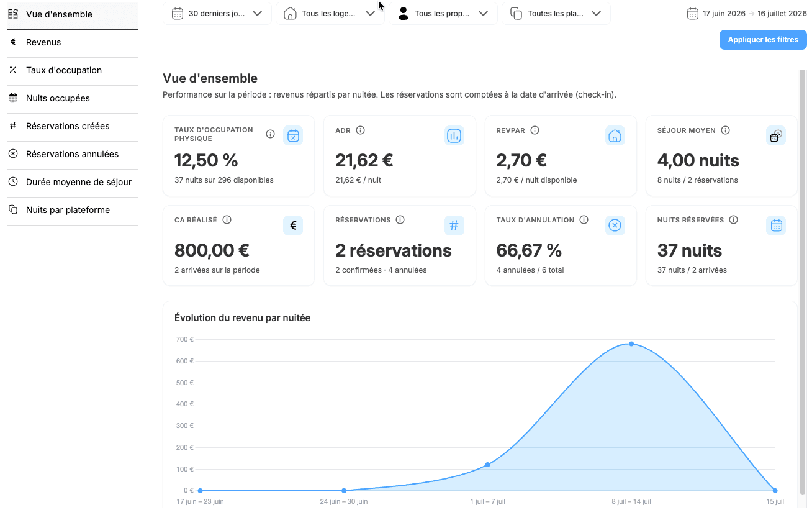Click the grid icon beside Vue d'ensemble
Viewport: 812px width, 515px height.
coord(13,14)
